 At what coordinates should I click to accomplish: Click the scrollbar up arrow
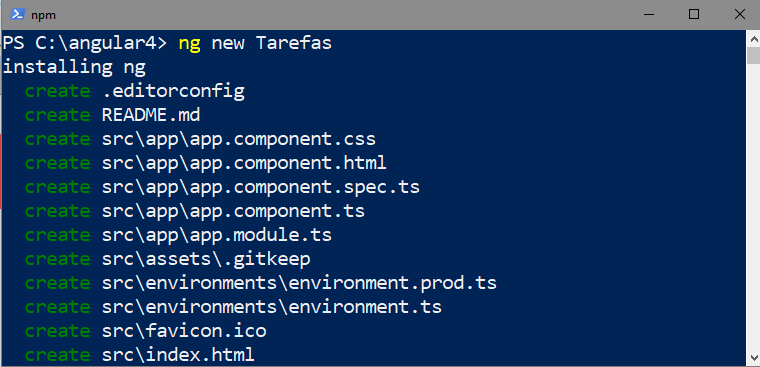[754, 39]
